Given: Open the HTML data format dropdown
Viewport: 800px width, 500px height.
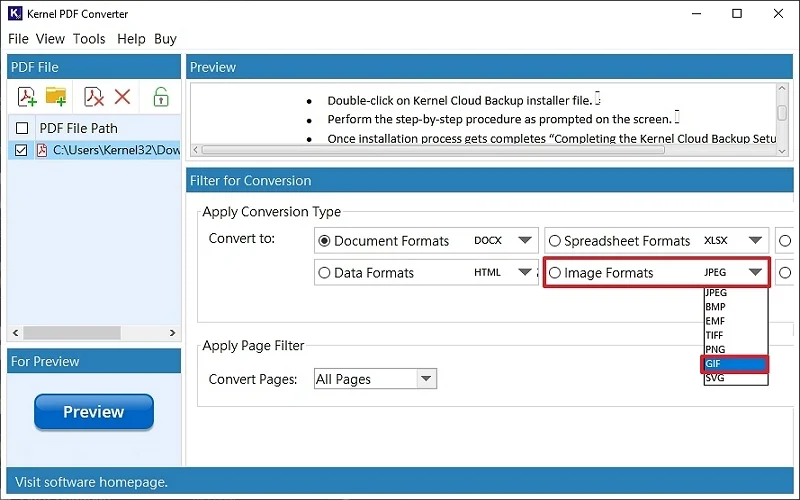Looking at the screenshot, I should (525, 272).
